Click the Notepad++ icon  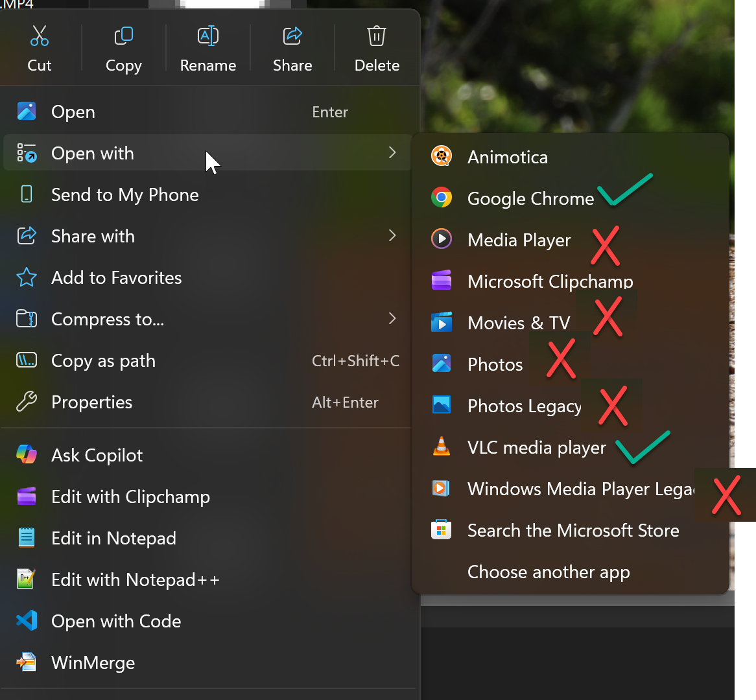point(27,579)
